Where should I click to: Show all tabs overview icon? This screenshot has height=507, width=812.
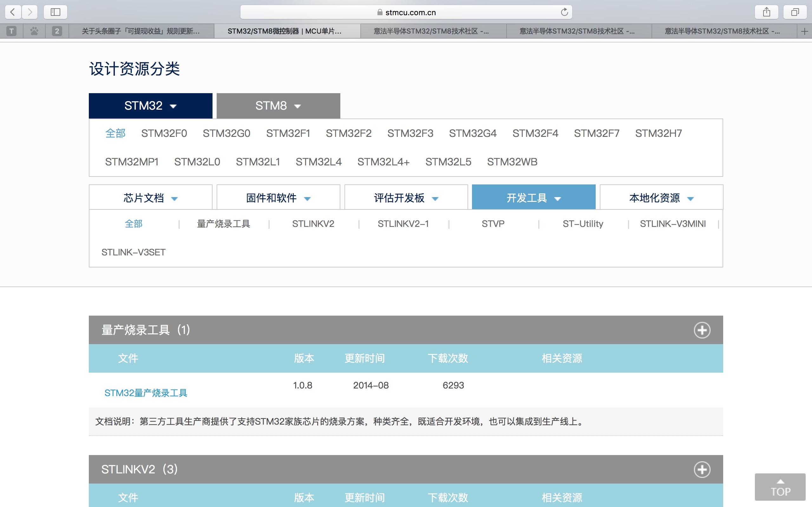pos(795,12)
